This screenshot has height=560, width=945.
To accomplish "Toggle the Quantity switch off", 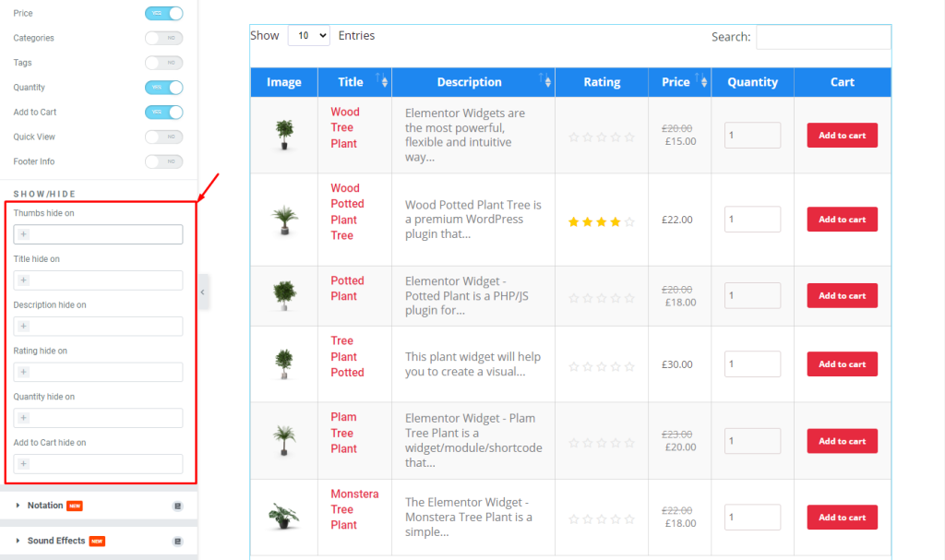I will [164, 88].
